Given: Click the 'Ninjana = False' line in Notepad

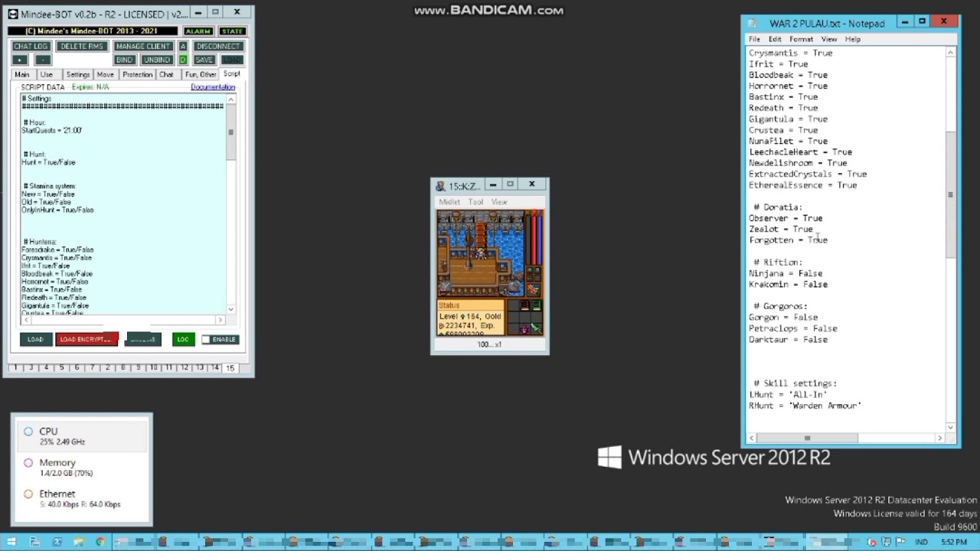Looking at the screenshot, I should [786, 273].
